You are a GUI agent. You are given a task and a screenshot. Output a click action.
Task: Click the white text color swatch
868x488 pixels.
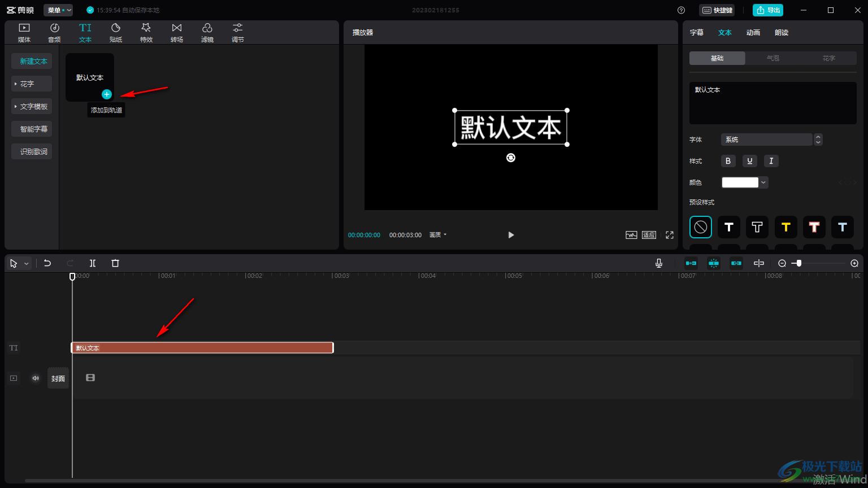click(x=740, y=182)
